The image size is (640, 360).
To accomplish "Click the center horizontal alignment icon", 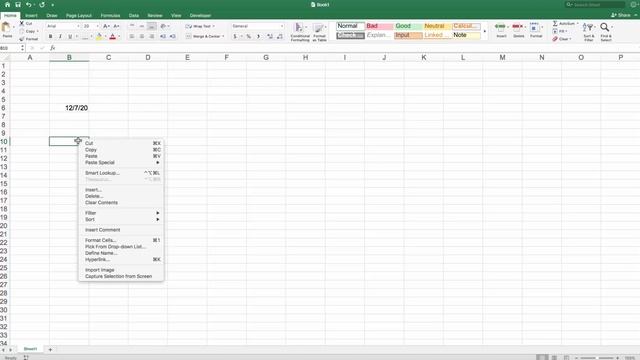I will point(142,37).
